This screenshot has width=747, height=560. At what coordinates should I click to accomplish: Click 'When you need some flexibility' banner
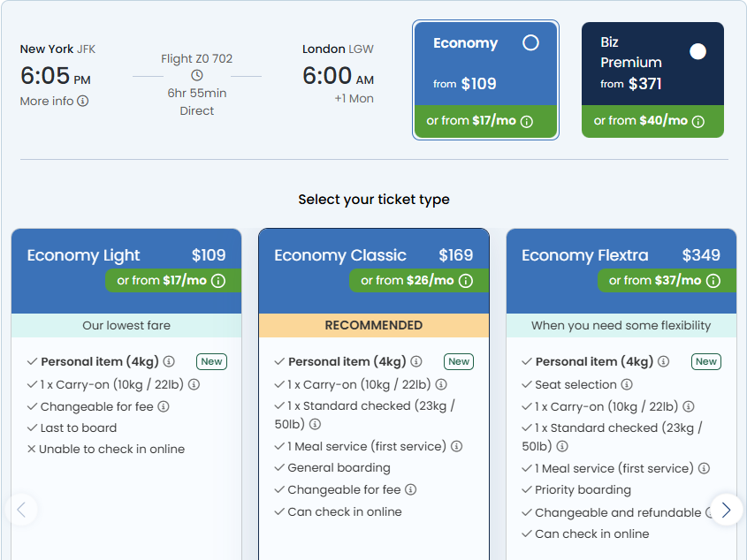(x=621, y=325)
